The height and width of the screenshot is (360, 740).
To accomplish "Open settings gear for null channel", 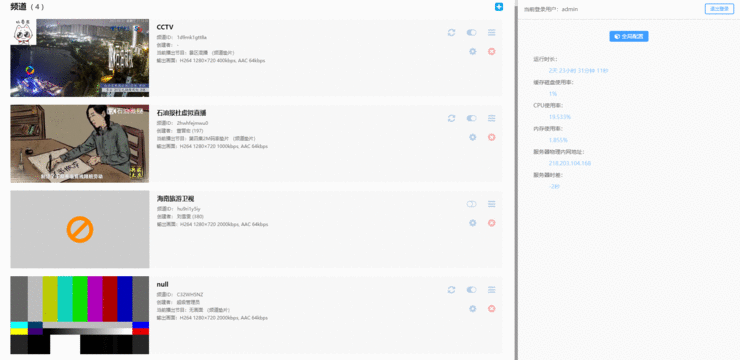I will click(x=472, y=309).
